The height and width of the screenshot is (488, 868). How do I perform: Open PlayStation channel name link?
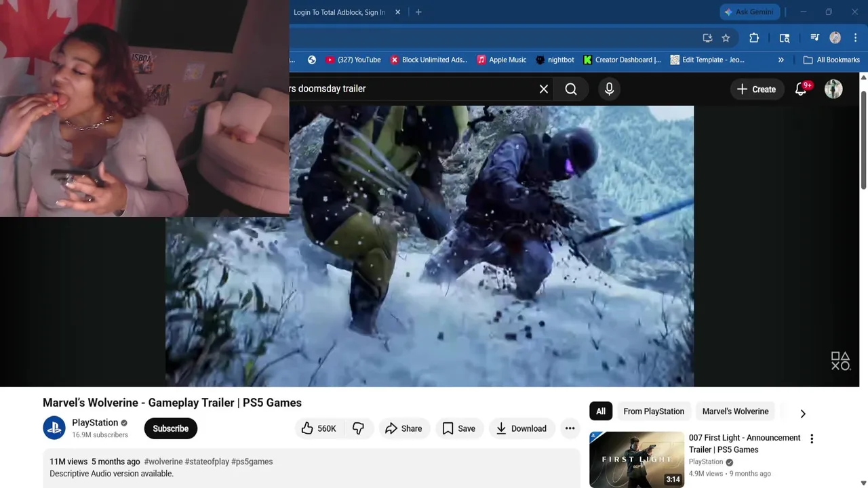[x=95, y=422]
